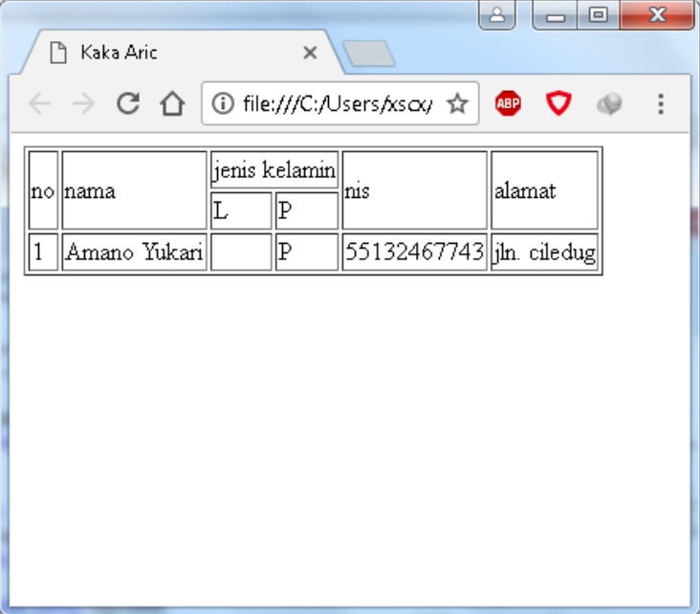Click "P" in Amano Yukari's row
Image resolution: width=700 pixels, height=614 pixels.
pyautogui.click(x=307, y=252)
